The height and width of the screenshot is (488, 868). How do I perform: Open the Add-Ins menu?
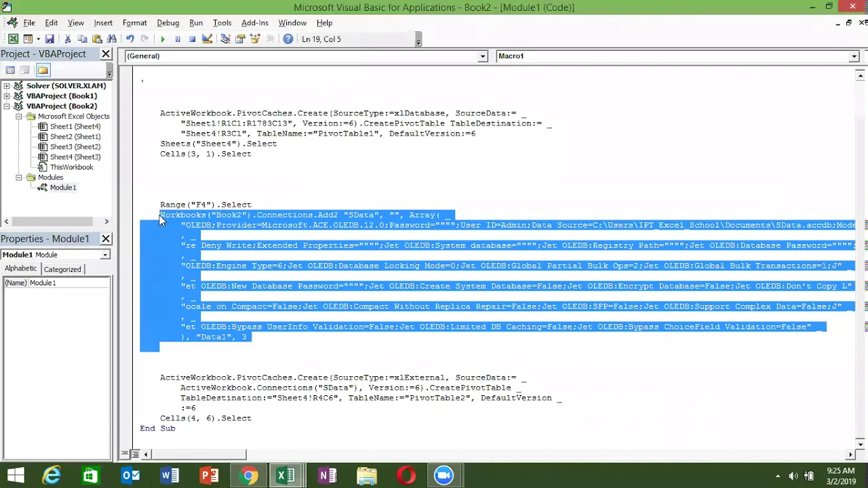click(255, 22)
